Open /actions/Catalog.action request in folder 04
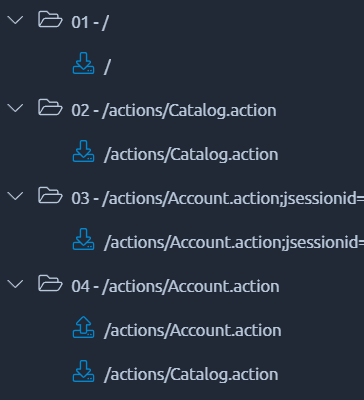The image size is (364, 400). click(x=191, y=375)
